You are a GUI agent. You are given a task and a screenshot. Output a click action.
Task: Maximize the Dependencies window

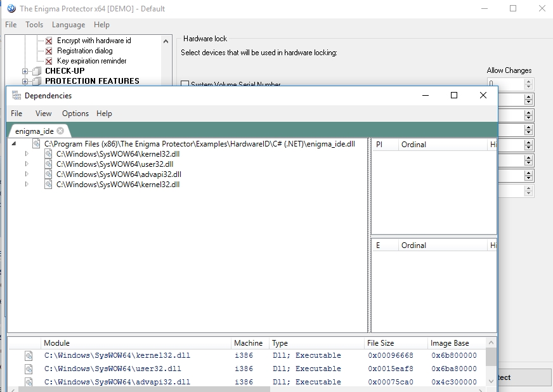(x=454, y=95)
